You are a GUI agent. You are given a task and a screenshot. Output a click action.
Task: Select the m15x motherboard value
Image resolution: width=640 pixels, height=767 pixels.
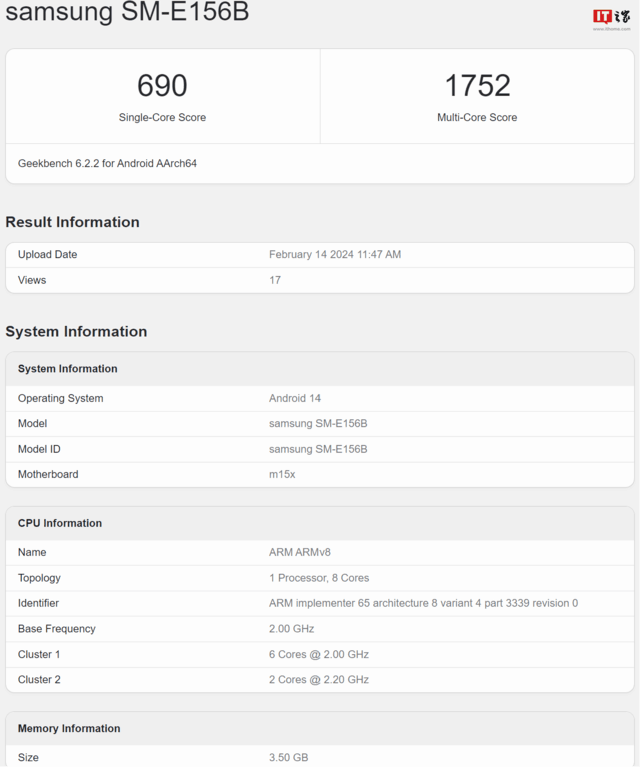tap(282, 474)
